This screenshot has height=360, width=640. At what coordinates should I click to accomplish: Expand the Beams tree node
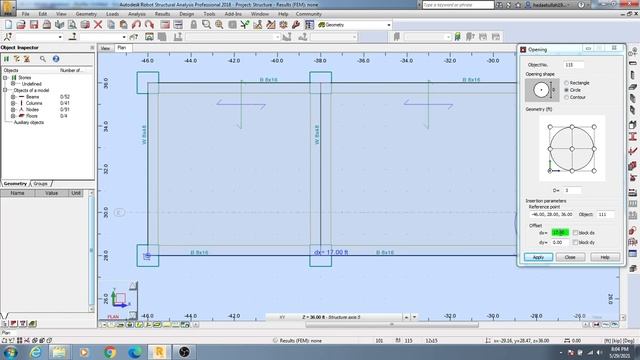[x=13, y=97]
